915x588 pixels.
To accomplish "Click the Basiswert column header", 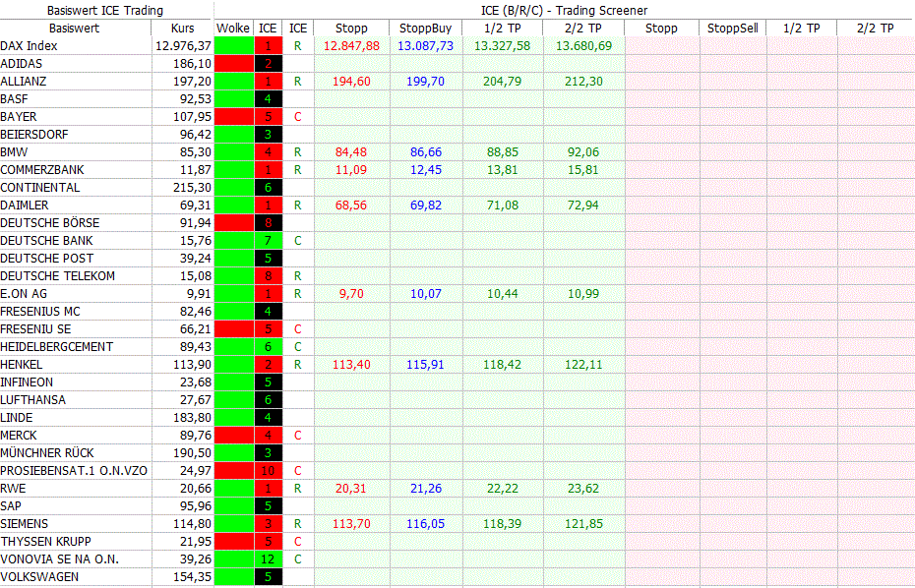I will [x=74, y=28].
